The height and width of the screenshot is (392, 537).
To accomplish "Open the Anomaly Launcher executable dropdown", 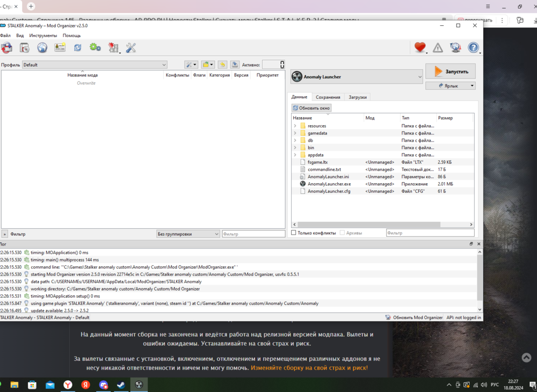I will [357, 77].
